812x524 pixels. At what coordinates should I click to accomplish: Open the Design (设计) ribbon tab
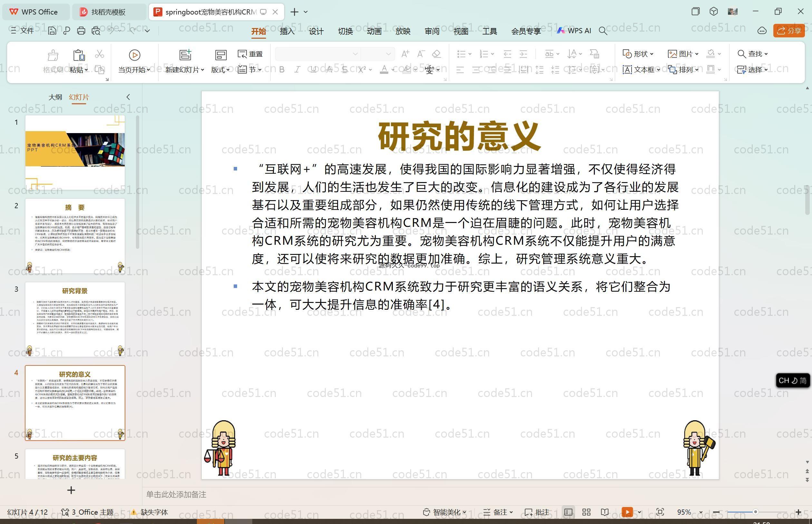click(316, 31)
